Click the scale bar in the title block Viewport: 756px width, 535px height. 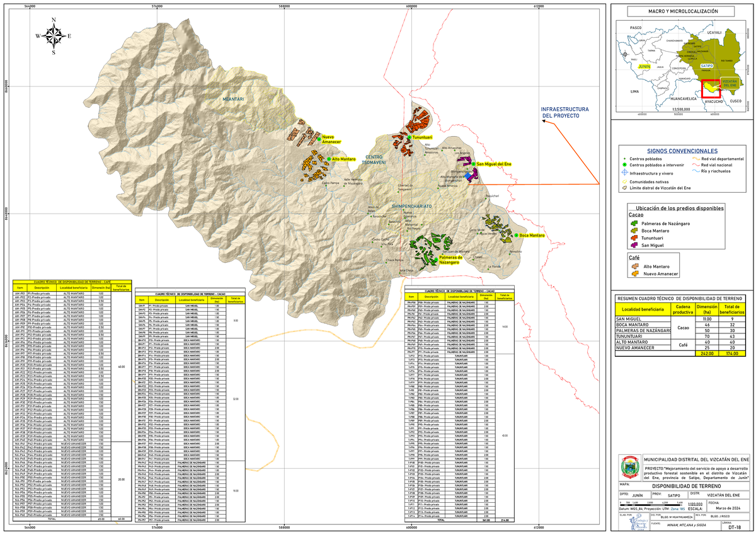650,503
